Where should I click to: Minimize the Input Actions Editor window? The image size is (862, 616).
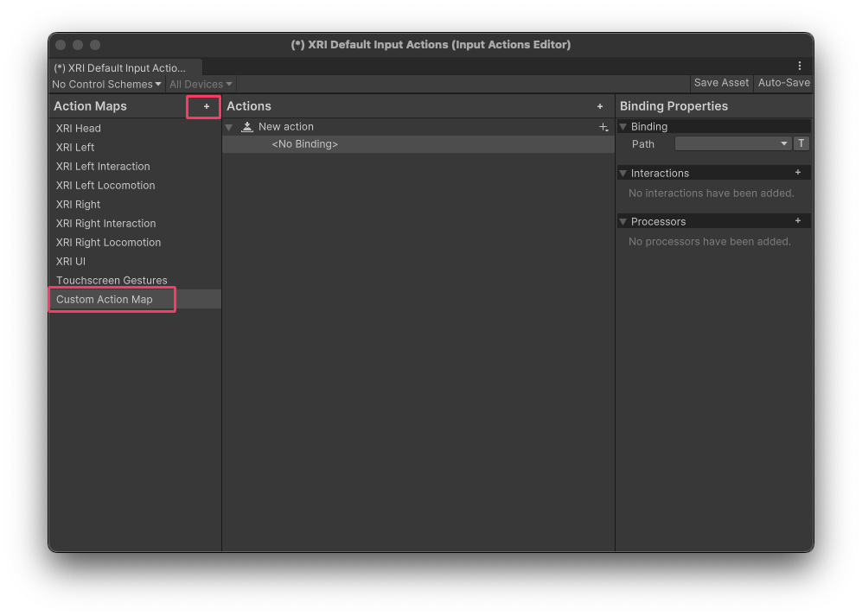tap(78, 45)
